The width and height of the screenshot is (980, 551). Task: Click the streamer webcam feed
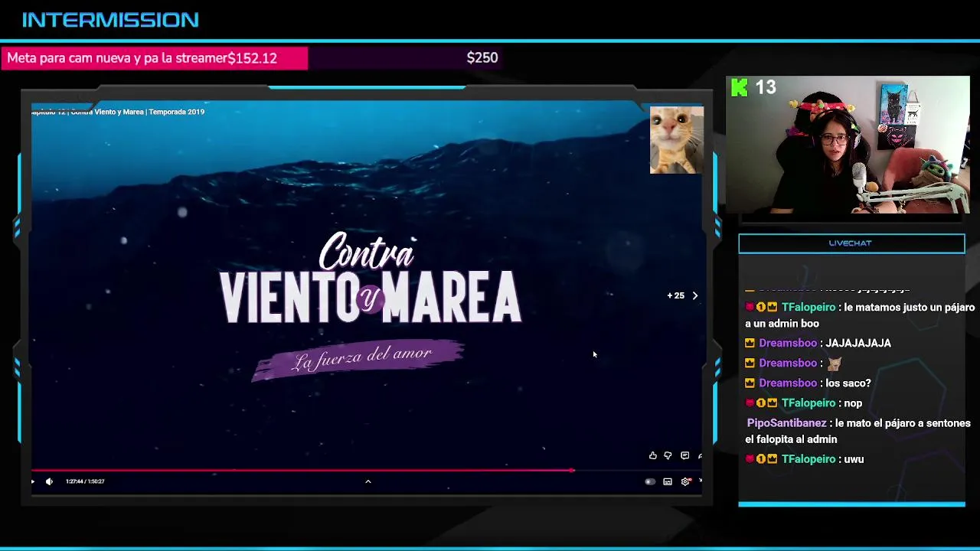(x=848, y=145)
